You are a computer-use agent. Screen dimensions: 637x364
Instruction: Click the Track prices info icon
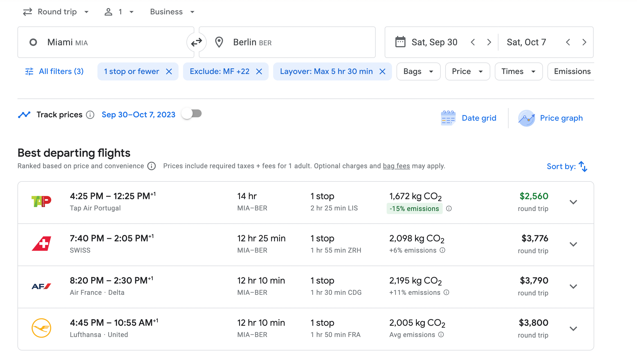pos(90,115)
